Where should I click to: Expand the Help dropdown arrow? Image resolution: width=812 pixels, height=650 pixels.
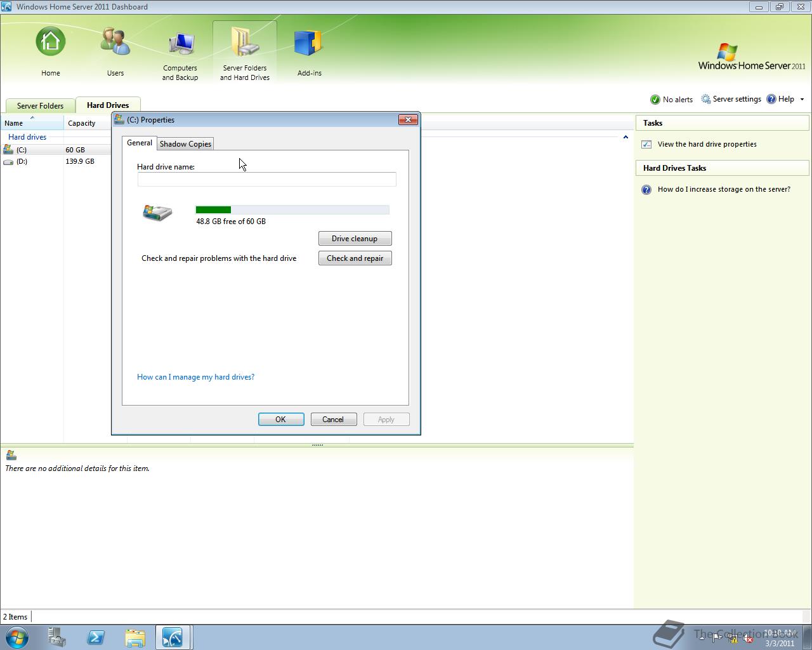(x=802, y=100)
